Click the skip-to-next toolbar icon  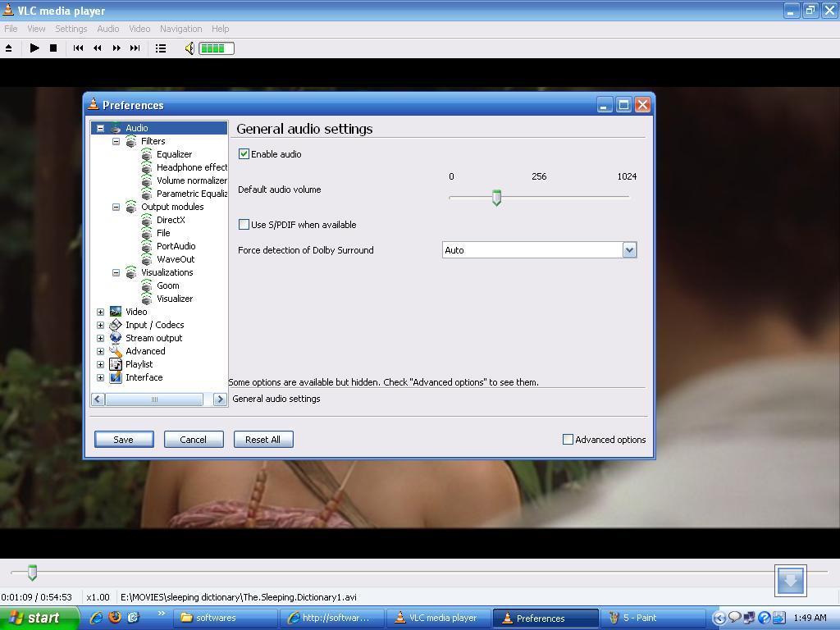pos(135,48)
